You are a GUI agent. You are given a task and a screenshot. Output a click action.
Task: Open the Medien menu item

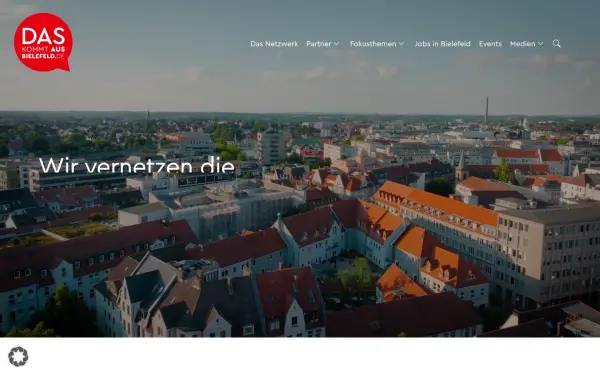[x=522, y=44]
